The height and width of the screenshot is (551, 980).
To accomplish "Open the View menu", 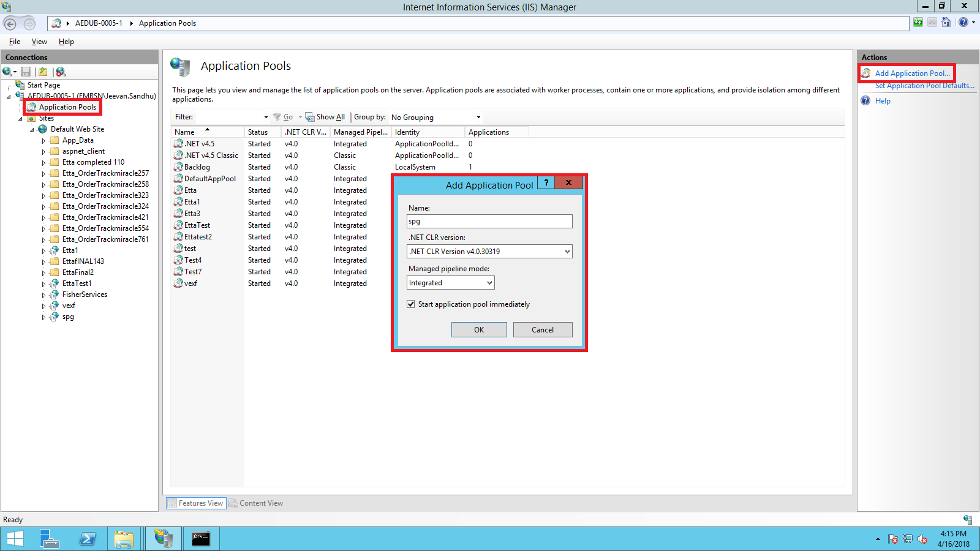I will [39, 42].
